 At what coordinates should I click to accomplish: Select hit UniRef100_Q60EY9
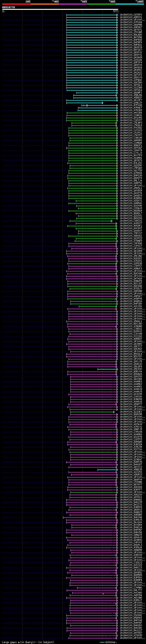[x=131, y=48]
